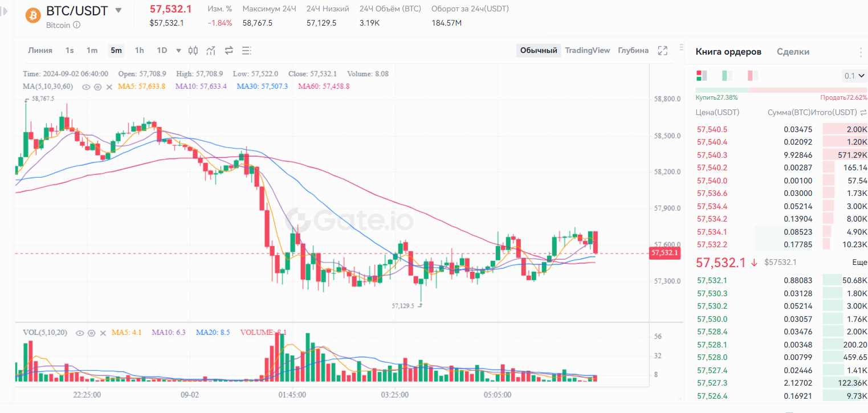The height and width of the screenshot is (413, 868).
Task: Open the MA indicator settings gear
Action: [x=97, y=87]
